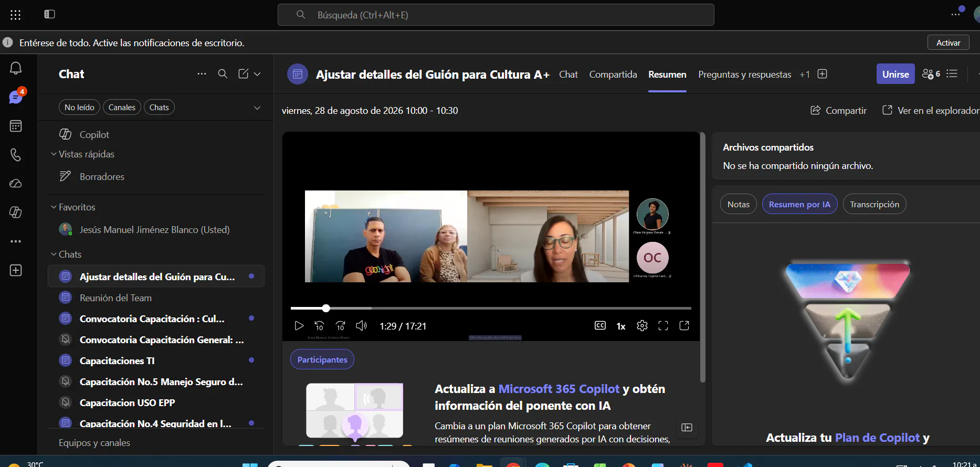
Task: Filter chat list by Canales
Action: 122,108
